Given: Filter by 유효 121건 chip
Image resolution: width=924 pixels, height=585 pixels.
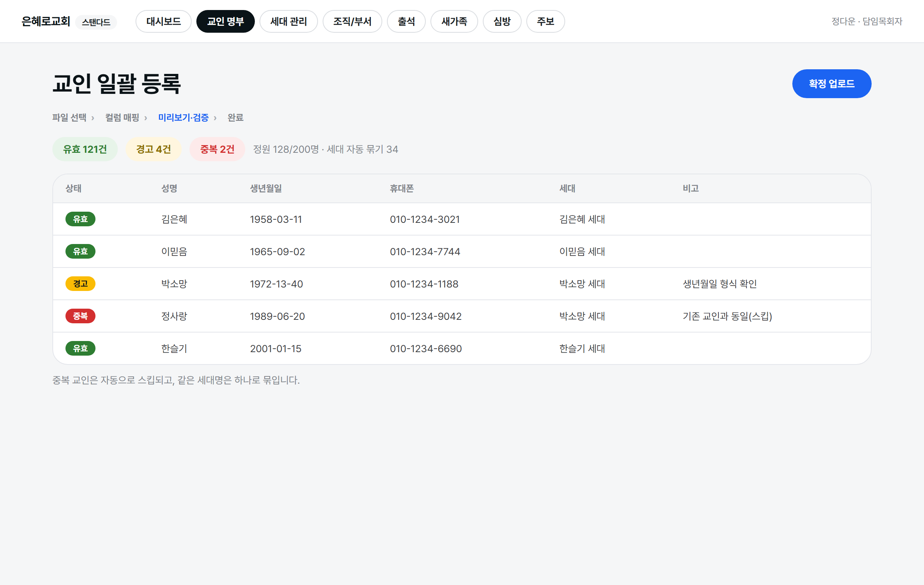Looking at the screenshot, I should click(x=85, y=149).
